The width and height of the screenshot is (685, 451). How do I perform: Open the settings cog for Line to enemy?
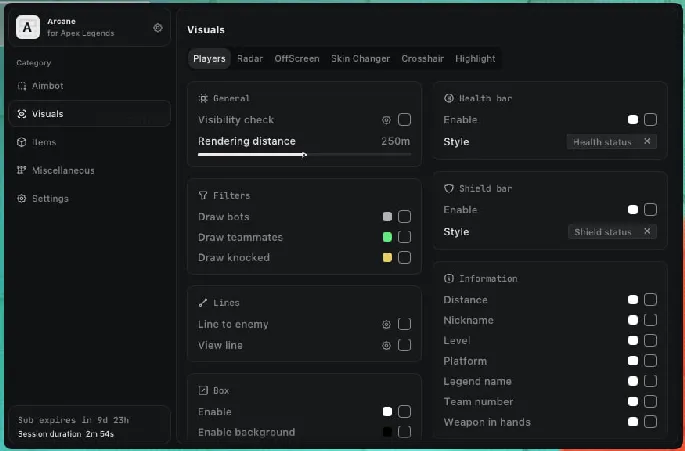click(386, 324)
